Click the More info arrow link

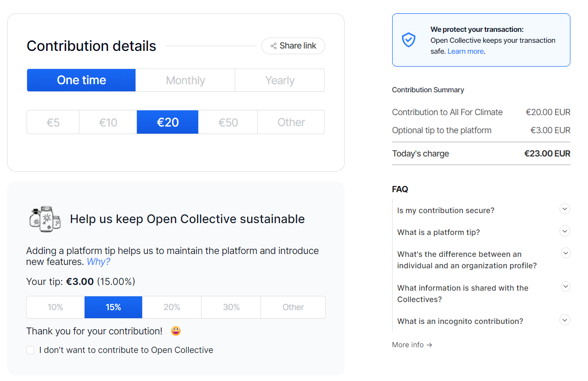tap(412, 345)
